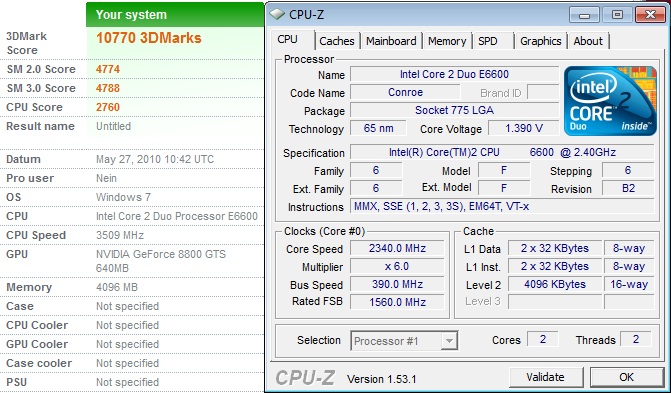Screen dimensions: 671x393
Task: Click the CPU Speed value 3509 MHz
Action: [x=120, y=235]
